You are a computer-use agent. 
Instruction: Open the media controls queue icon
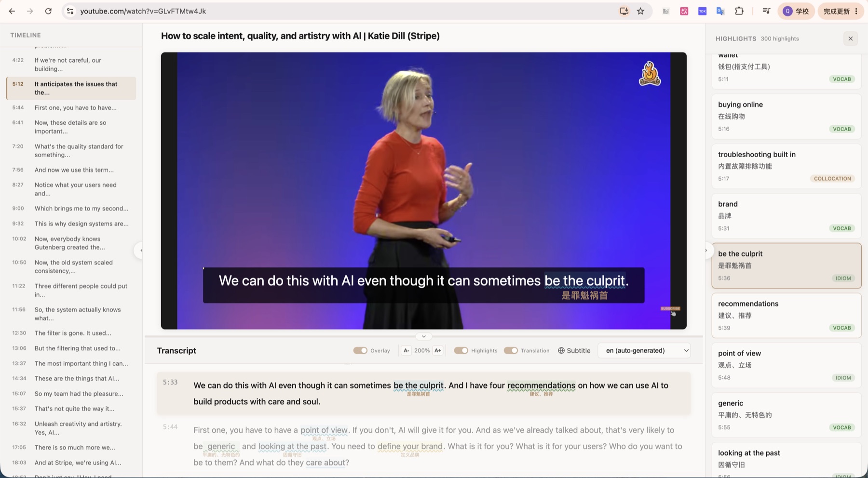tap(766, 11)
